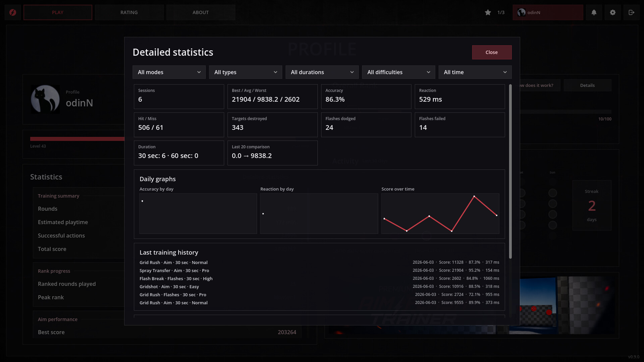The width and height of the screenshot is (644, 362).
Task: Select Flash Break Flashes High history row
Action: [319, 279]
